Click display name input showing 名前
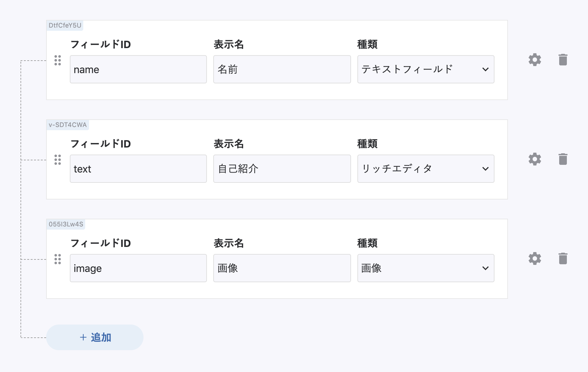Screen dimensions: 588x372 (282, 69)
